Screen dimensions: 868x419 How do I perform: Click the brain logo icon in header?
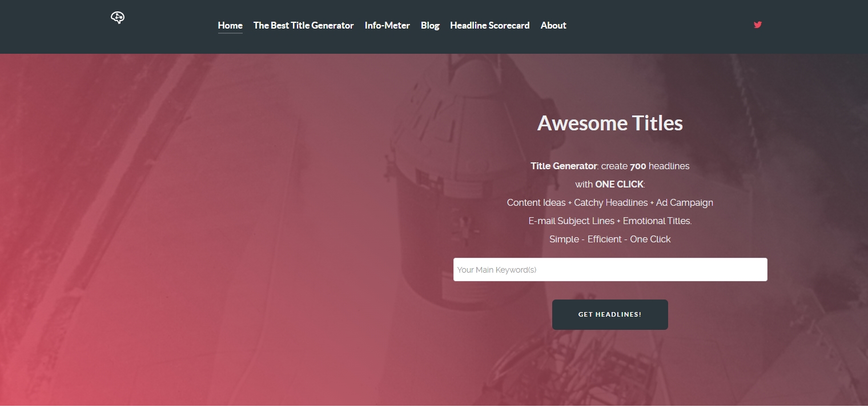click(x=118, y=18)
